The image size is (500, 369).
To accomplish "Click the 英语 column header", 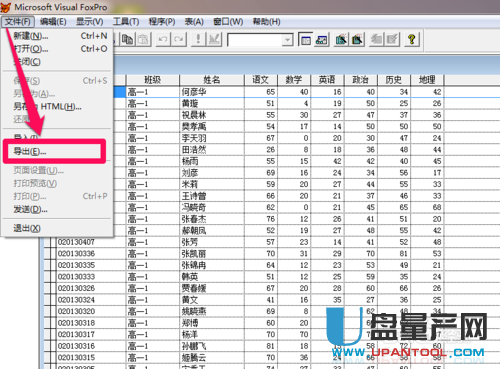I will coord(327,80).
